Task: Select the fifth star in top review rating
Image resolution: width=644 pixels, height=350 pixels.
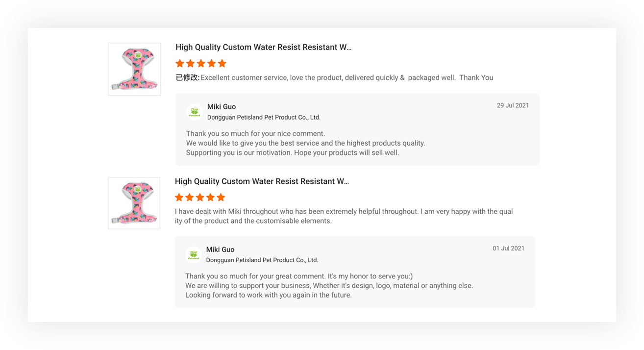Action: click(x=222, y=63)
